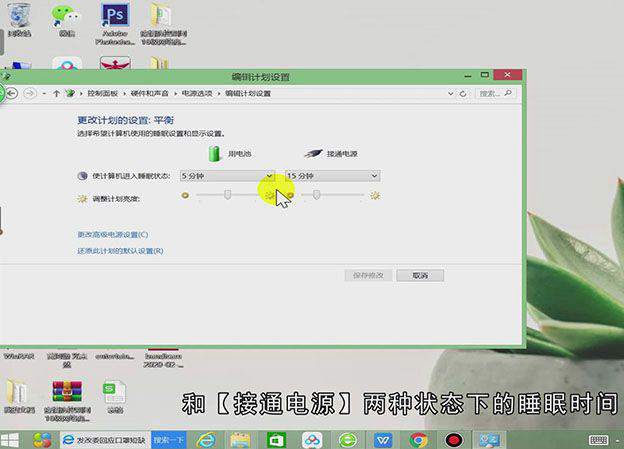Image resolution: width=624 pixels, height=449 pixels.
Task: Open the plugged-in sleep dropdown showing 15 分钟
Action: pyautogui.click(x=333, y=176)
